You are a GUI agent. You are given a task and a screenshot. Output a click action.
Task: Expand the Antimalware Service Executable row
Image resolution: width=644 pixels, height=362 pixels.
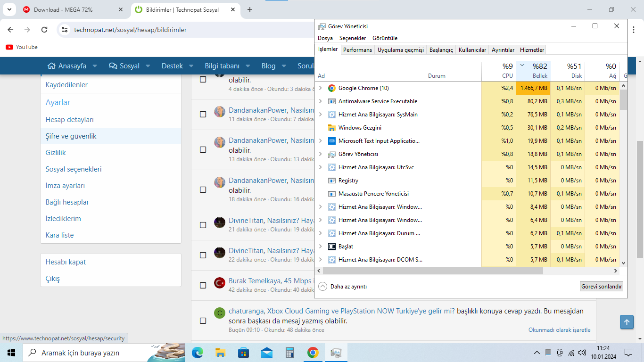[321, 101]
